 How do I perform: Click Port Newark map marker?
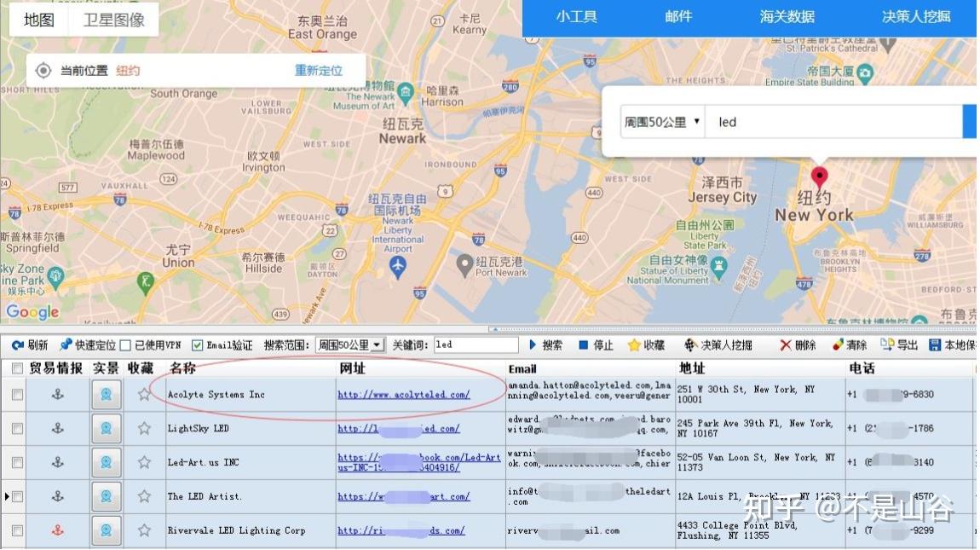[x=464, y=265]
